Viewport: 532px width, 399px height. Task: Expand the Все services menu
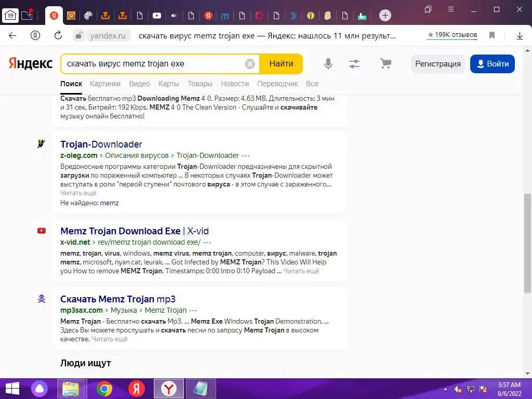pyautogui.click(x=312, y=84)
